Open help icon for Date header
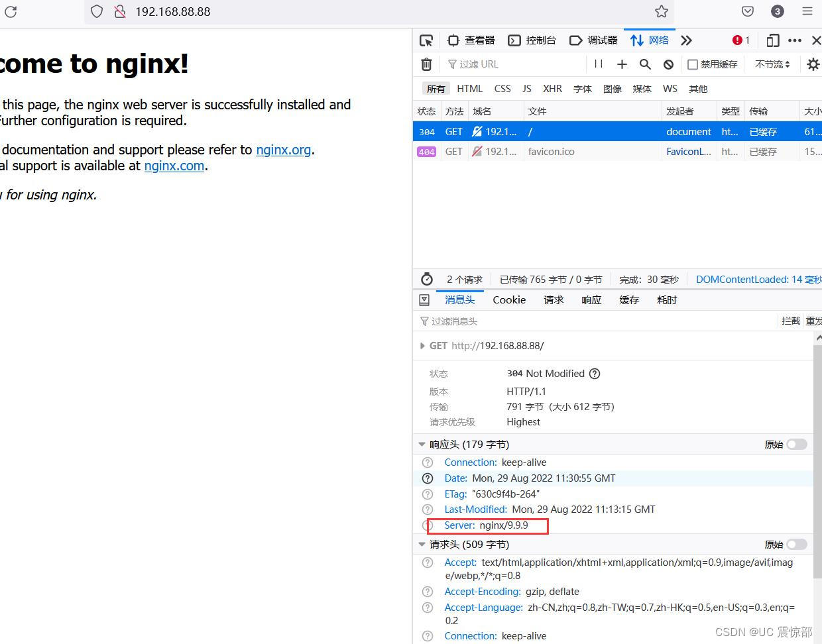This screenshot has width=822, height=644. point(428,478)
